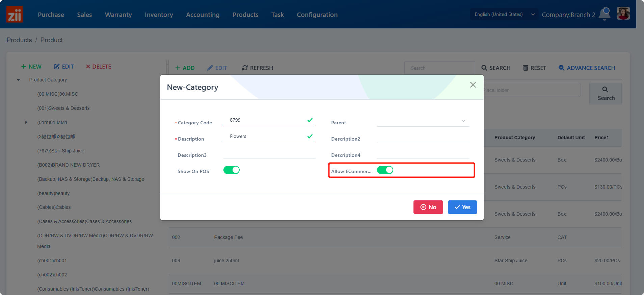644x295 pixels.
Task: Click the Refresh icon in toolbar
Action: 245,68
